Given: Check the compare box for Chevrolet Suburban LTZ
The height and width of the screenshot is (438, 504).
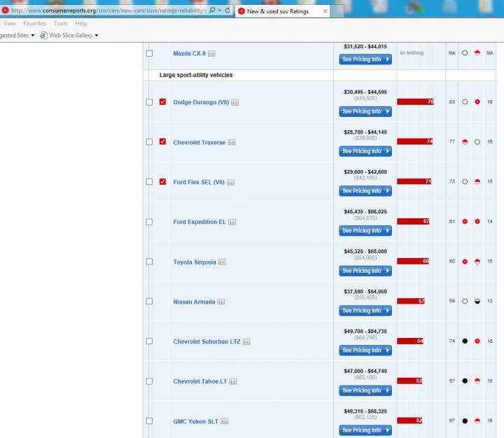Looking at the screenshot, I should click(149, 341).
